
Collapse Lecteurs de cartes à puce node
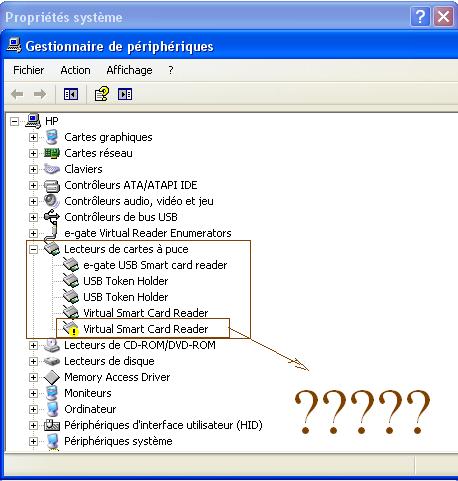(33, 249)
